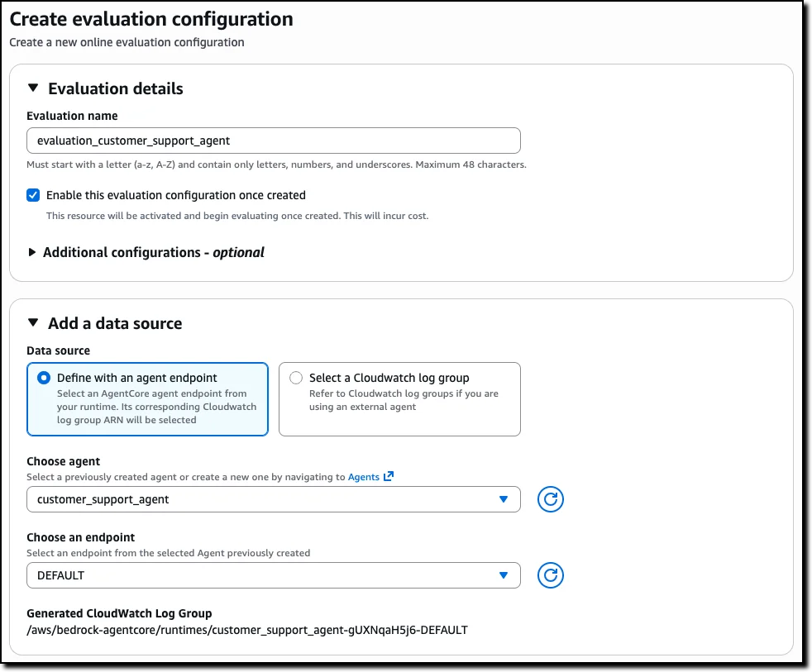
Task: Select the evaluation_customer_support_agent text
Action: pos(132,140)
